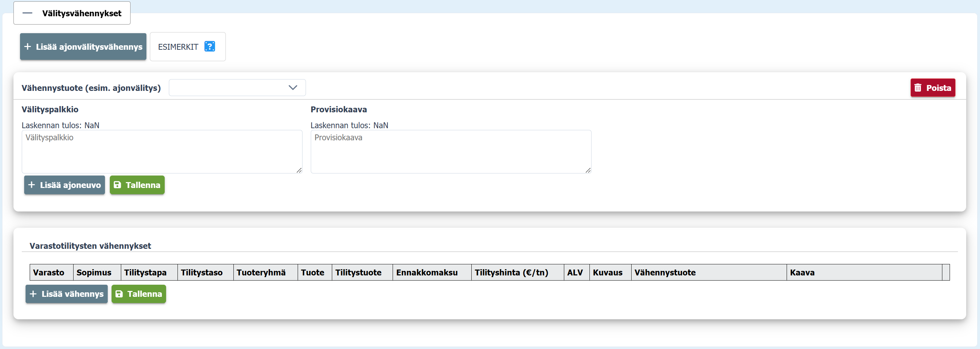Click the Varasto column header
Viewport: 980px width, 349px height.
[49, 273]
